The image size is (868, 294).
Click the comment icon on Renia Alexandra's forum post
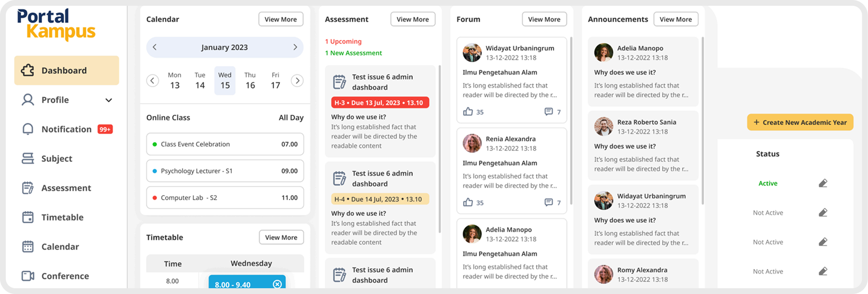pos(549,202)
